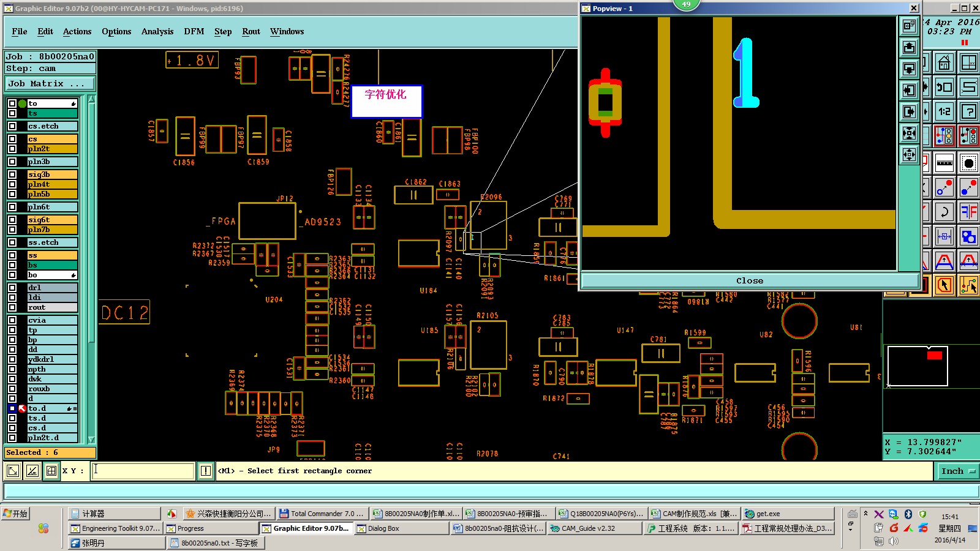Viewport: 980px width, 551px height.
Task: Pan the Popview up
Action: pos(909,47)
